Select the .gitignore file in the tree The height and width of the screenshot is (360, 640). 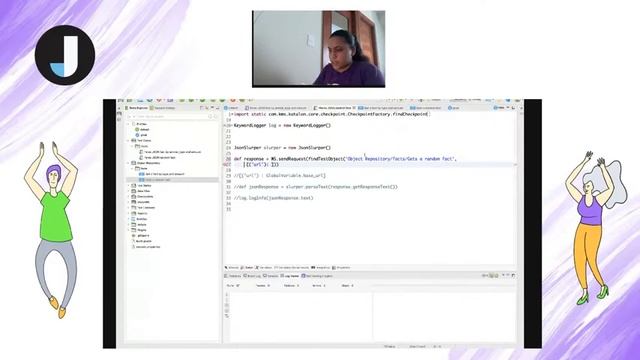140,236
